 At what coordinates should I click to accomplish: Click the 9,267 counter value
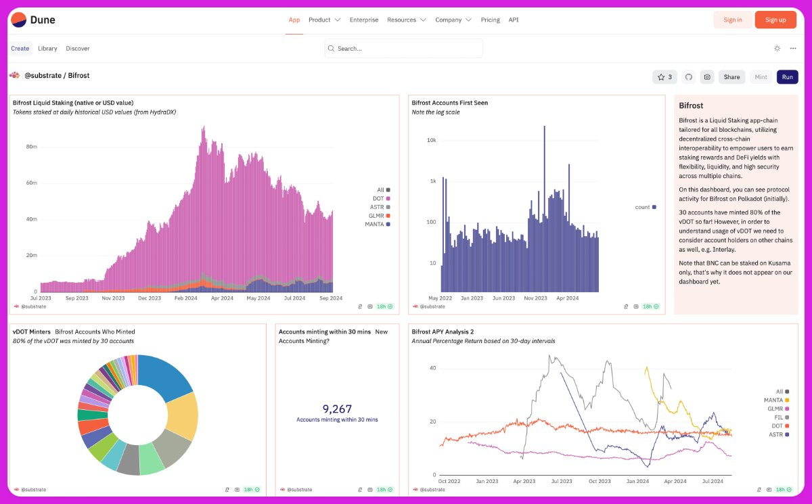tap(337, 409)
